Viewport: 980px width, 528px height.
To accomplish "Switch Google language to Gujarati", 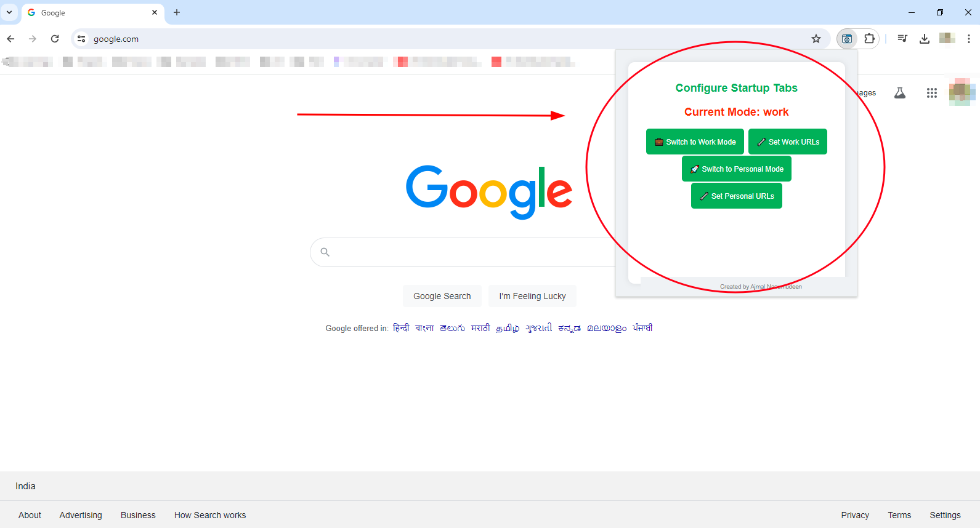I will tap(539, 328).
